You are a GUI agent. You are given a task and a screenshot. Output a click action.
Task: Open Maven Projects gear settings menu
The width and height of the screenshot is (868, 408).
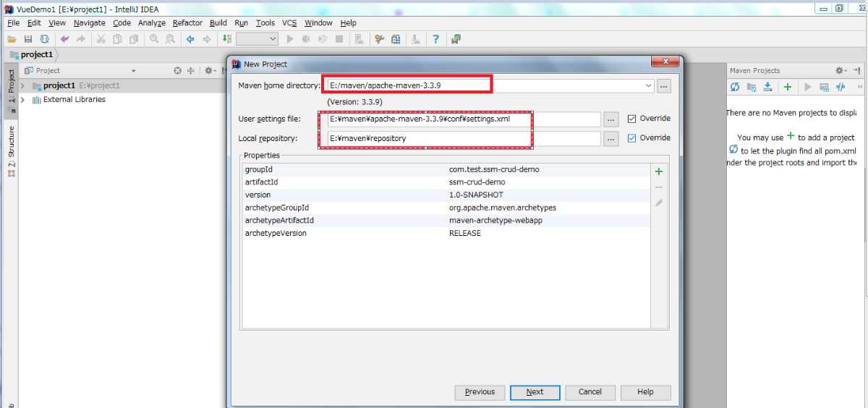pyautogui.click(x=841, y=70)
